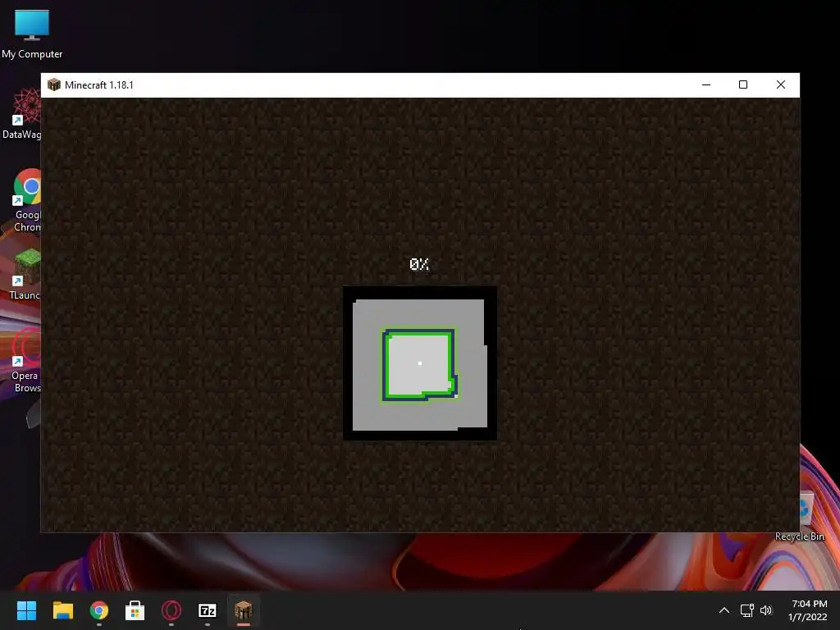This screenshot has height=630, width=840.
Task: Open Microsoft Store from taskbar
Action: pyautogui.click(x=135, y=610)
